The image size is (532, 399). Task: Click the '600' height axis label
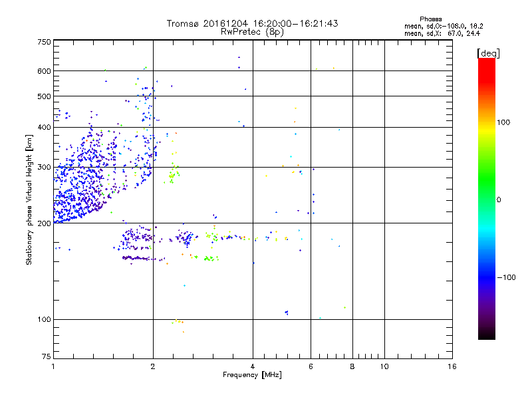44,71
